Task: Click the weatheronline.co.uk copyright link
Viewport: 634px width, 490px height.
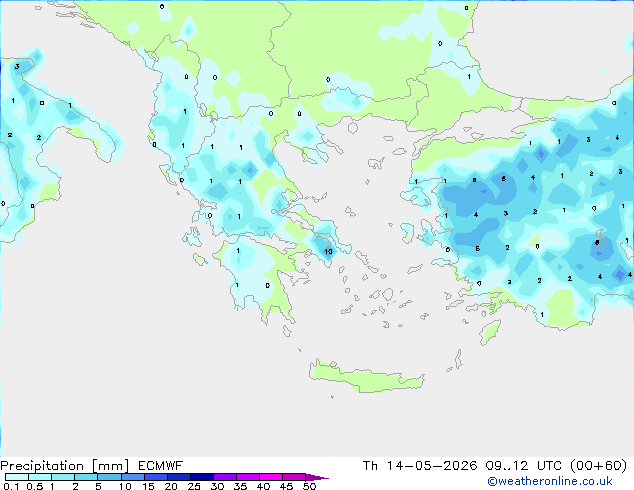Action: pos(550,481)
